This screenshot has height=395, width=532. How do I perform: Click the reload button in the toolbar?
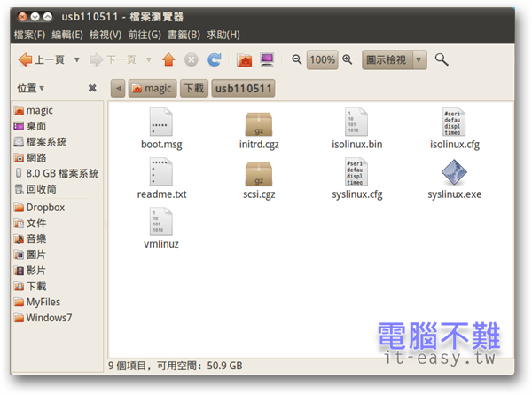click(215, 60)
